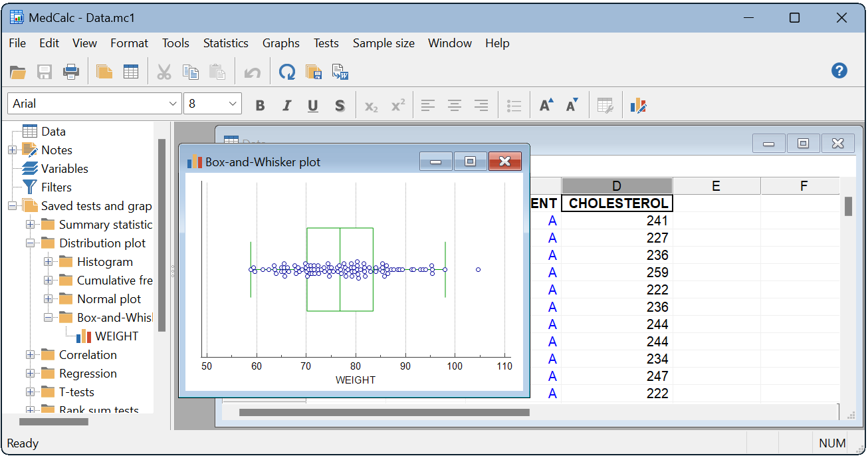Image resolution: width=868 pixels, height=458 pixels.
Task: Expand the Summary statistics folder
Action: coord(30,225)
